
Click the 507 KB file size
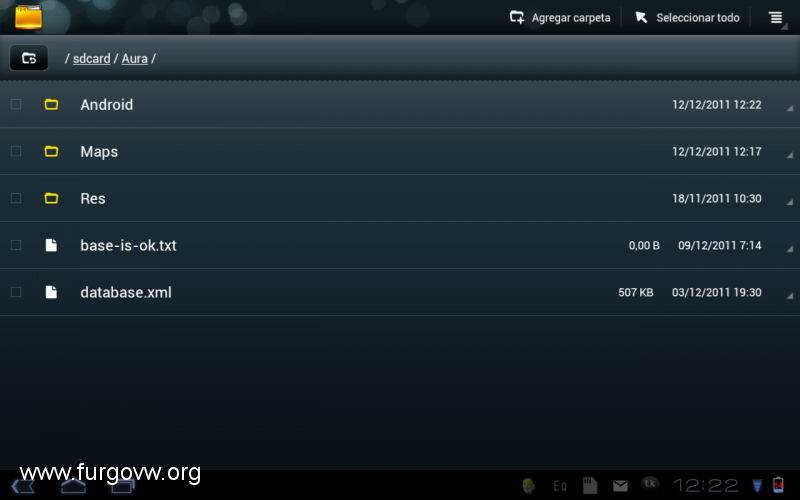click(x=636, y=292)
